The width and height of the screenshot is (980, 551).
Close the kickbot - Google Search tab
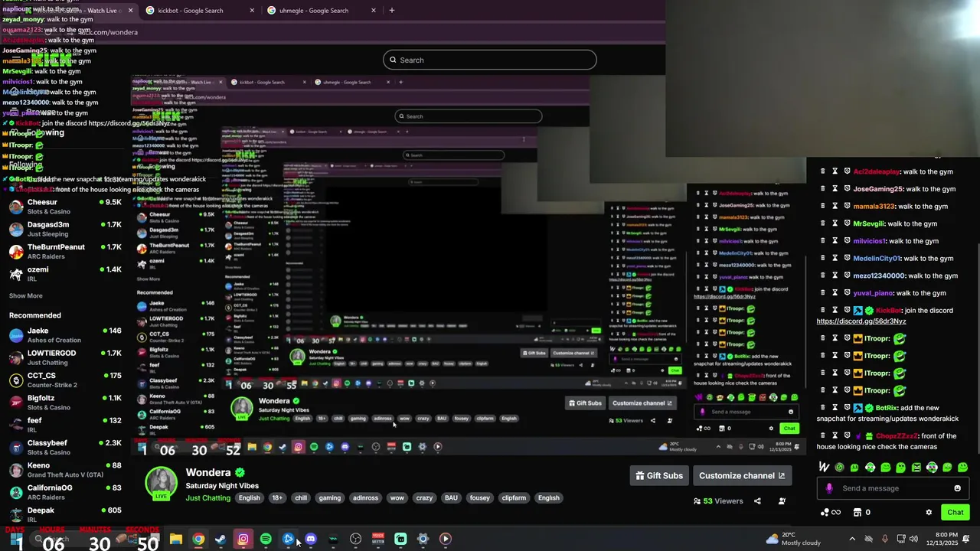pos(252,11)
